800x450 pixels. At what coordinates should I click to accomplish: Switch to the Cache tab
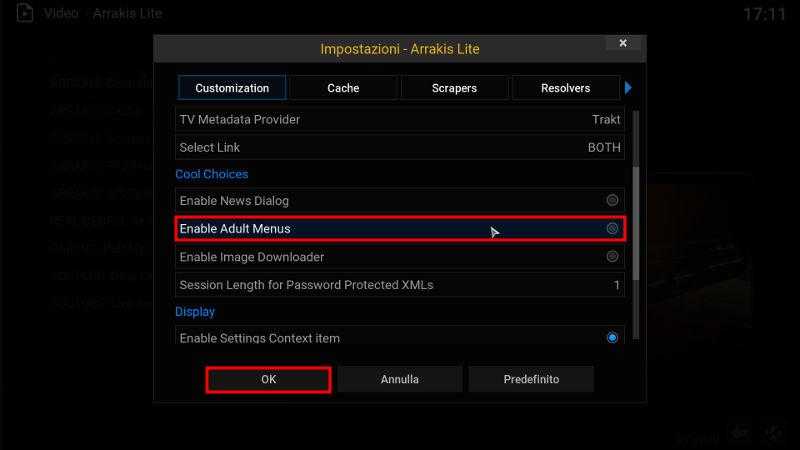(x=343, y=88)
